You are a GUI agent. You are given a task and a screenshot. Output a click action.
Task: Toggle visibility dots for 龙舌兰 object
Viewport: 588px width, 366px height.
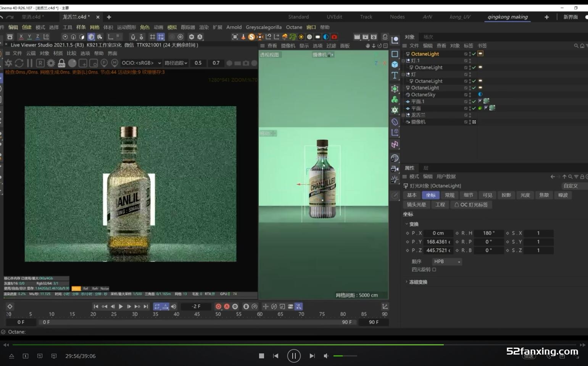point(470,115)
